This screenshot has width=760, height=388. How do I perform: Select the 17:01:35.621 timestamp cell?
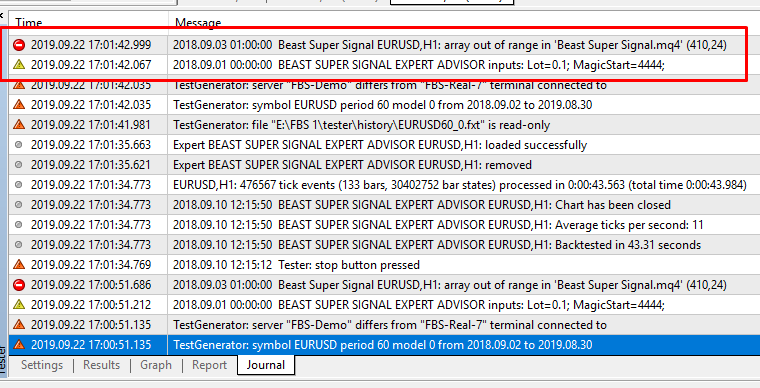[x=91, y=165]
